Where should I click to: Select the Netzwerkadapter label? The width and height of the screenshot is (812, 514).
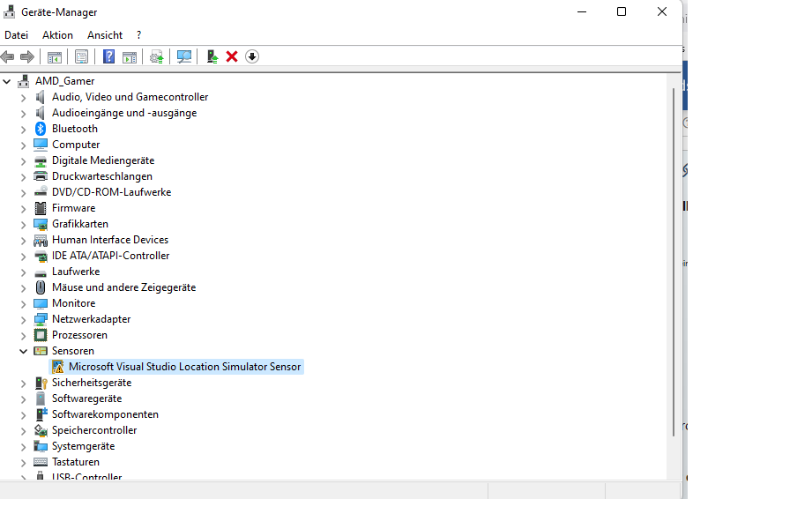[91, 319]
